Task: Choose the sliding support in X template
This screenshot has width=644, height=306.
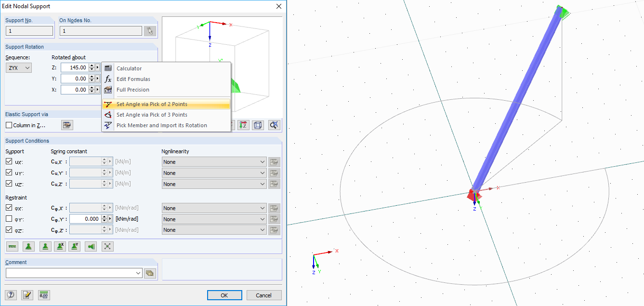Action: (x=60, y=246)
